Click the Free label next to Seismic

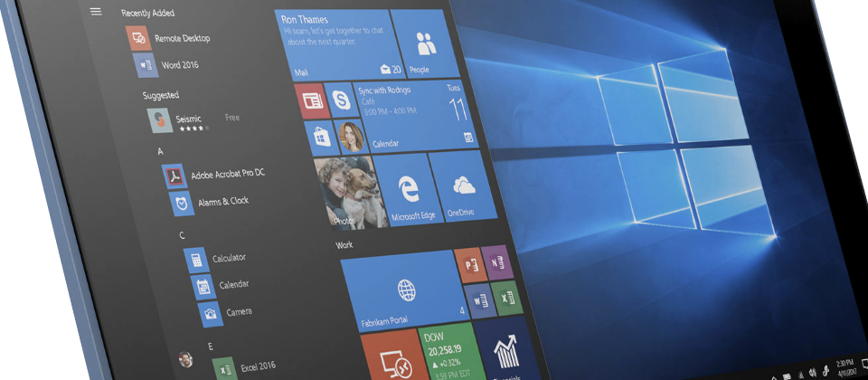click(x=232, y=118)
